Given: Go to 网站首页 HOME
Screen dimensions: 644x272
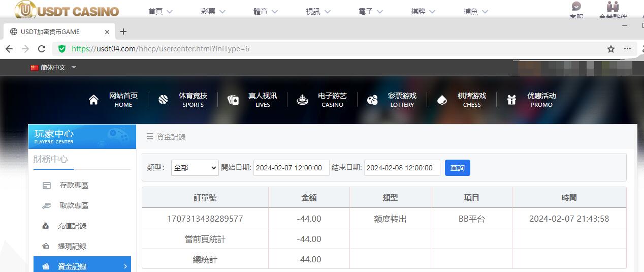Looking at the screenshot, I should coord(123,100).
